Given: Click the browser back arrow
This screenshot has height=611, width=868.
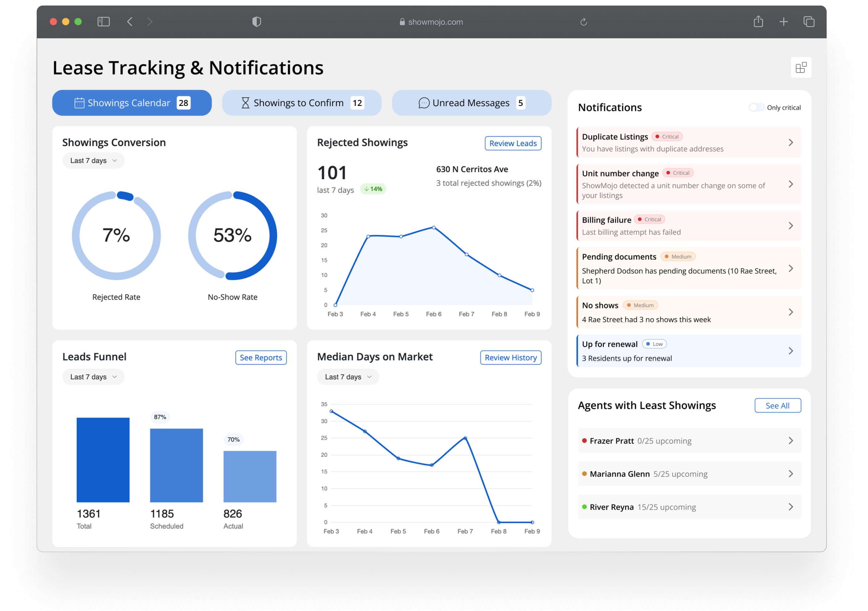Looking at the screenshot, I should 130,22.
